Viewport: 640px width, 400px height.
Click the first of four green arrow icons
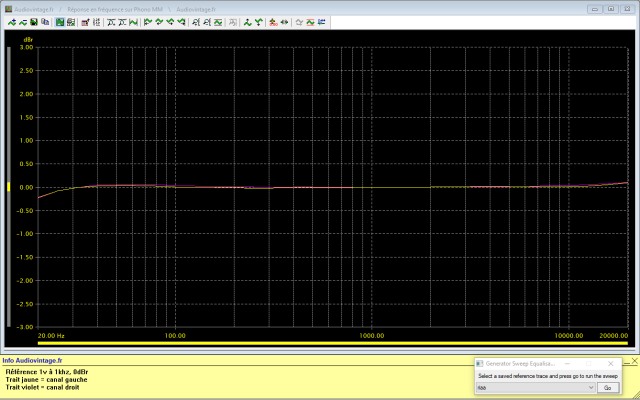click(148, 22)
